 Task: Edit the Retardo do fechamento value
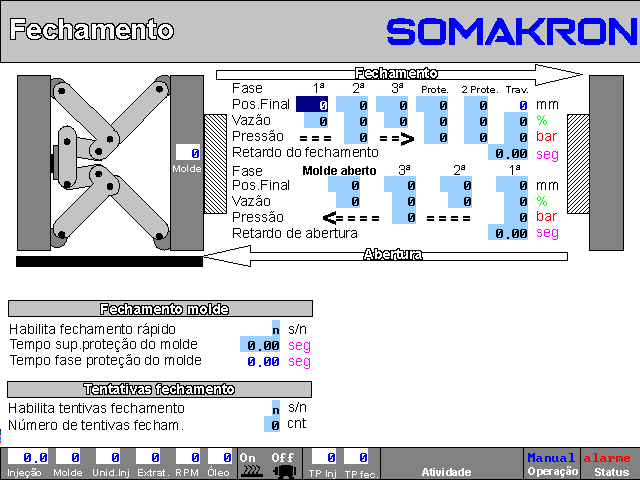pyautogui.click(x=508, y=153)
